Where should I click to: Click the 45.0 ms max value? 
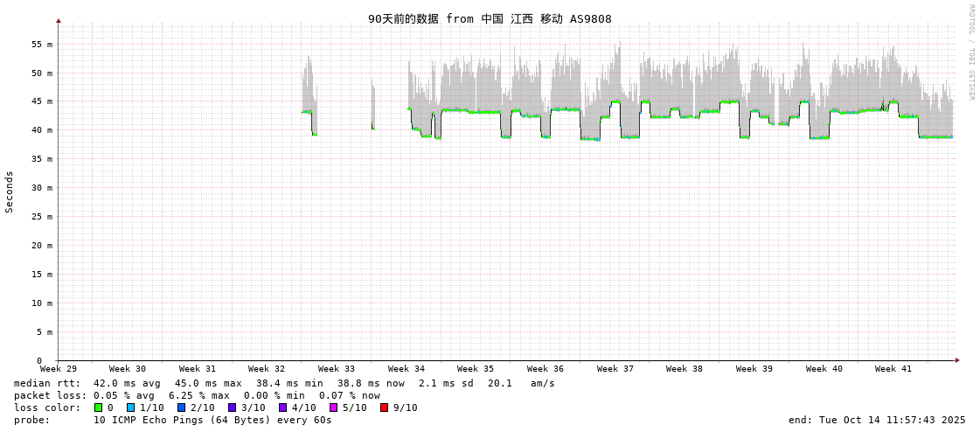click(208, 383)
